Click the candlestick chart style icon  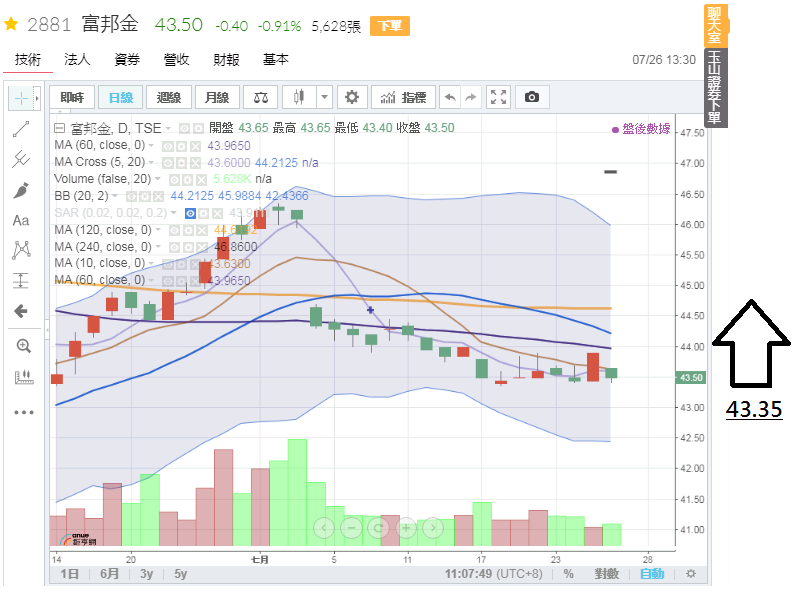click(299, 97)
